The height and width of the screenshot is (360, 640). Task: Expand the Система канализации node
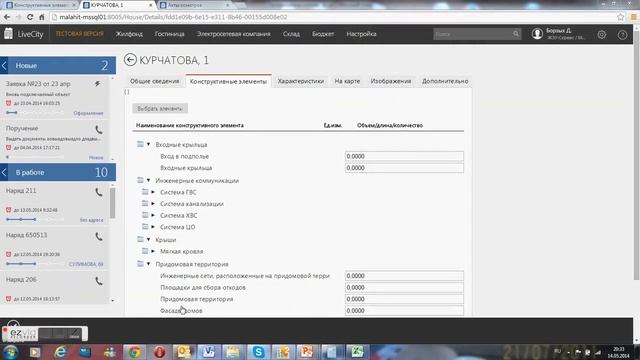(x=153, y=203)
